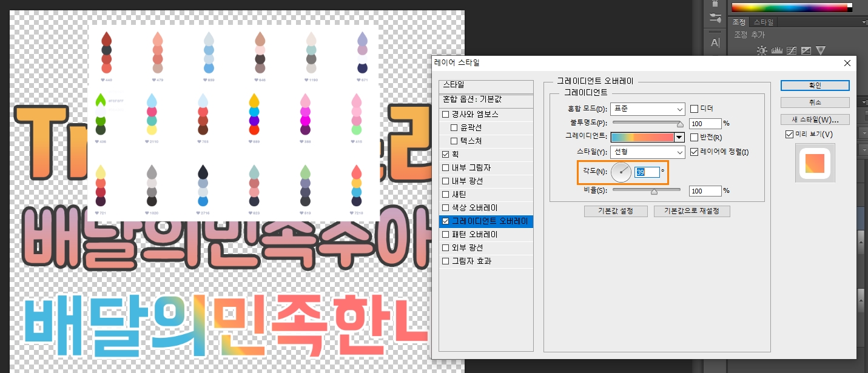This screenshot has height=373, width=868.
Task: Tick the 디더 checkbox
Action: (x=695, y=109)
